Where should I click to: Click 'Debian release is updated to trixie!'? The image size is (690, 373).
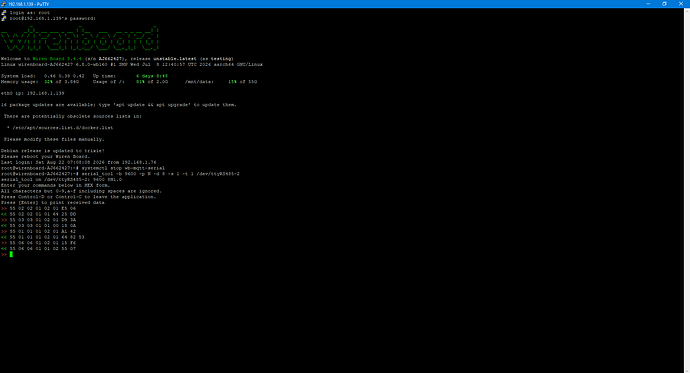[53, 150]
